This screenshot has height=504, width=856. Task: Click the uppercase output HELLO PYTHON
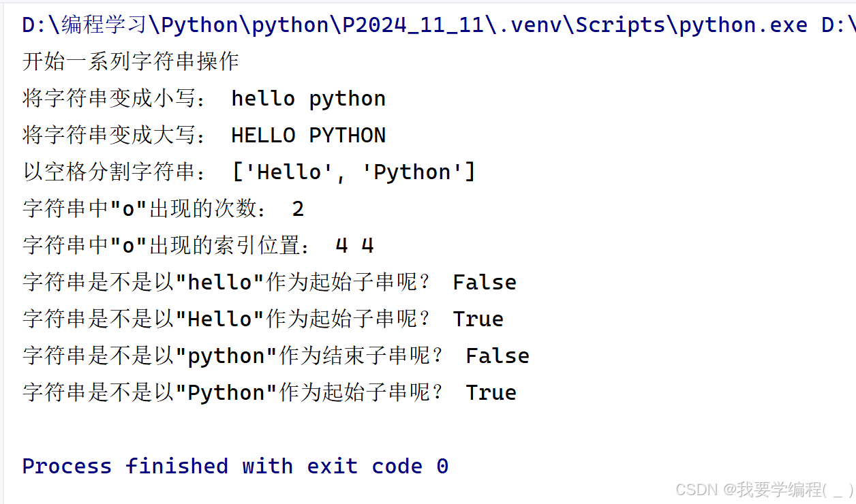[308, 136]
